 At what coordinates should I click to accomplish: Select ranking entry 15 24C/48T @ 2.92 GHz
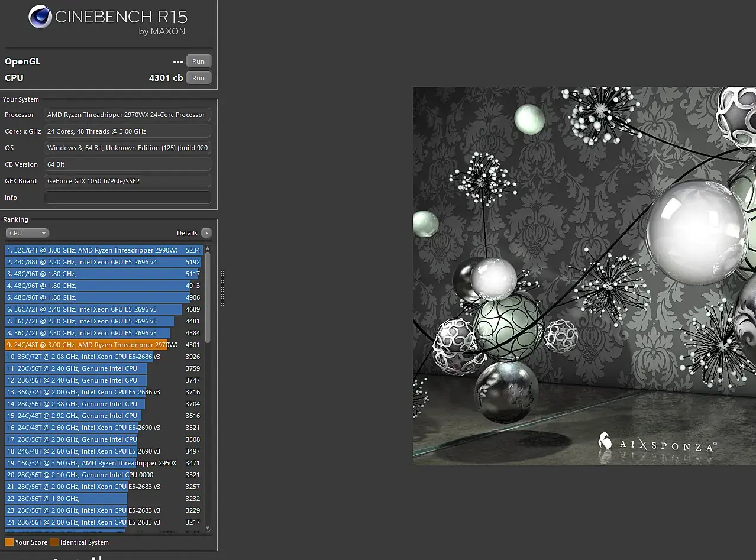[x=104, y=416]
